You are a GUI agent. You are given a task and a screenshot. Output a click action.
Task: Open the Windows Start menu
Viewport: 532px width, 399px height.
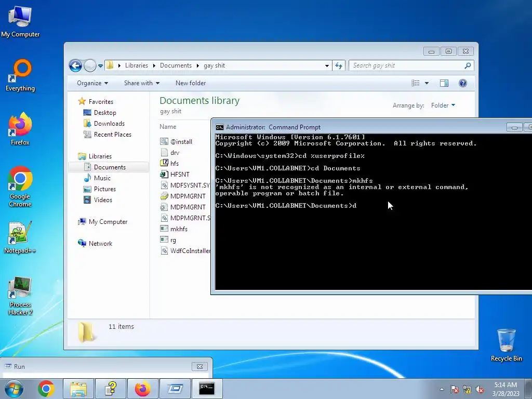(14, 389)
